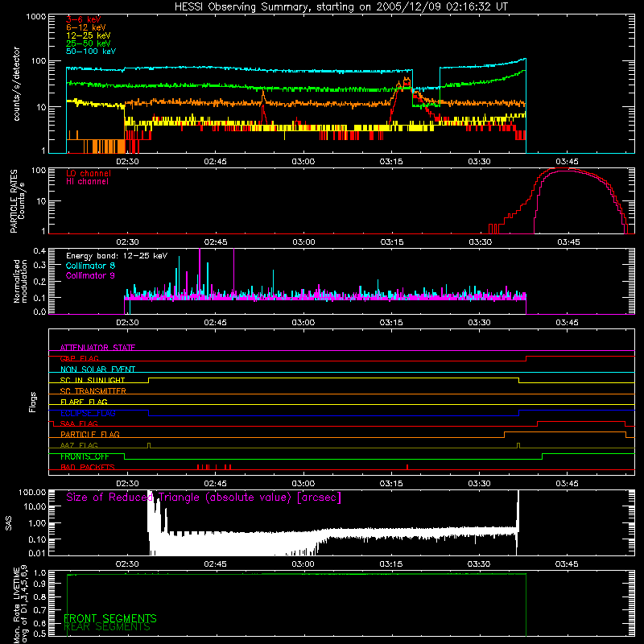The height and width of the screenshot is (644, 644).
Task: Click the 02:30 tick under the counts plot
Action: [x=127, y=162]
